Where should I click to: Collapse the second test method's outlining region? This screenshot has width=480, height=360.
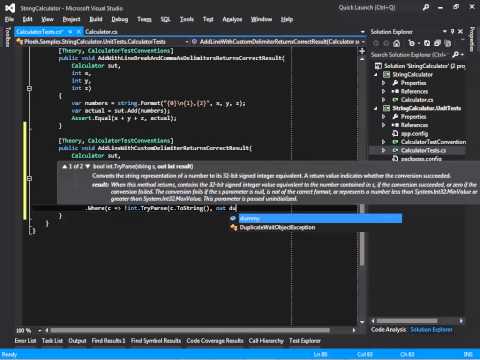click(x=29, y=178)
